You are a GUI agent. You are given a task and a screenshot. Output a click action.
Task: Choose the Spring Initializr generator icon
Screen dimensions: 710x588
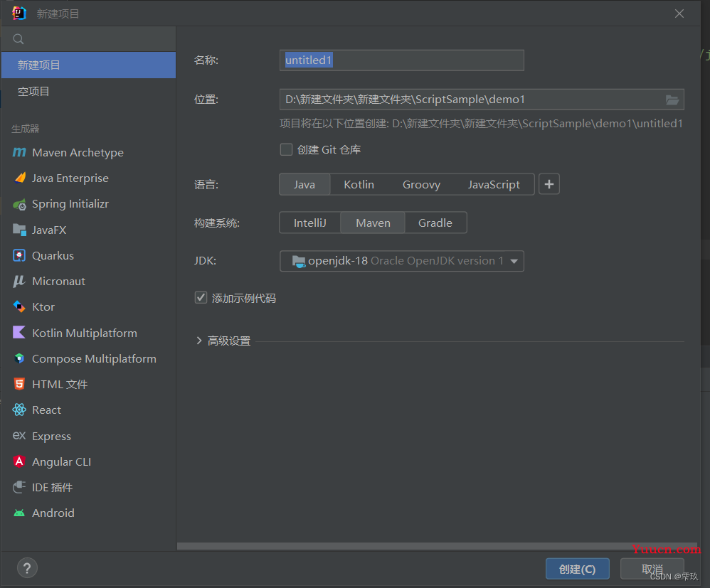coord(19,204)
